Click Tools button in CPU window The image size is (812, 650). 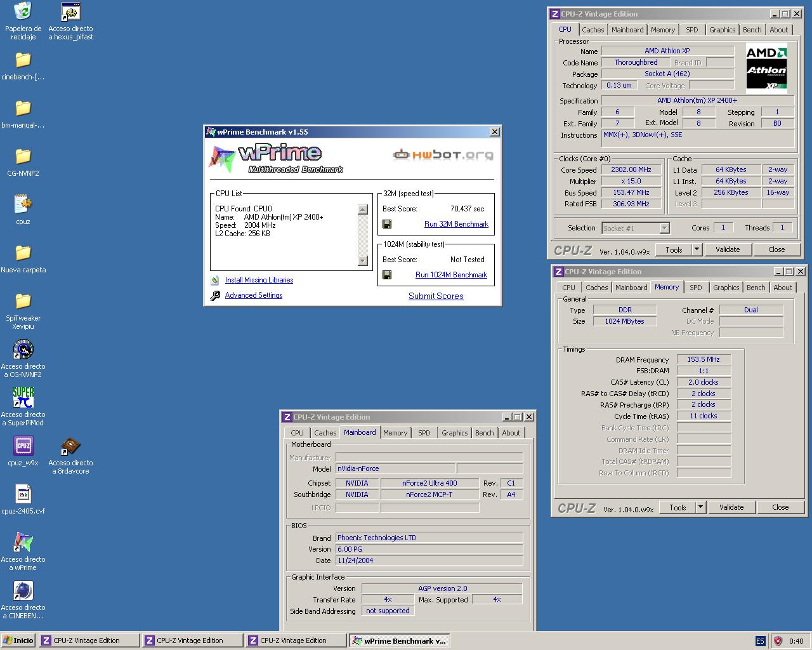[x=674, y=249]
